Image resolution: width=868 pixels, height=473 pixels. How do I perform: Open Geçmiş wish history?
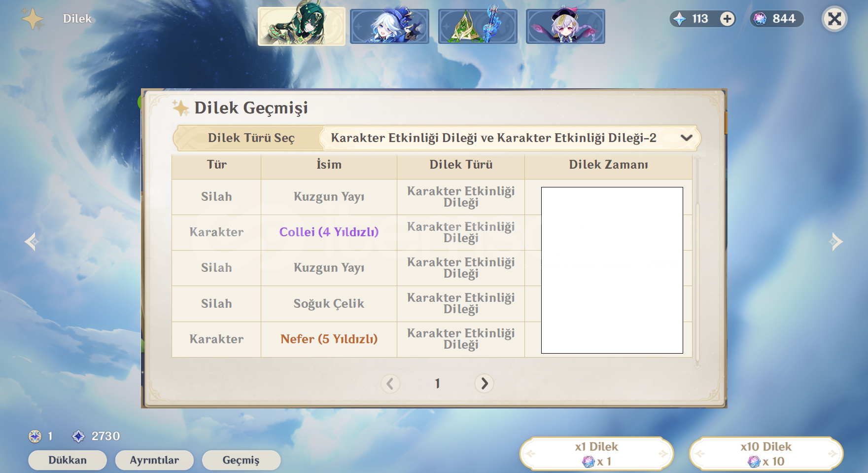coord(241,460)
